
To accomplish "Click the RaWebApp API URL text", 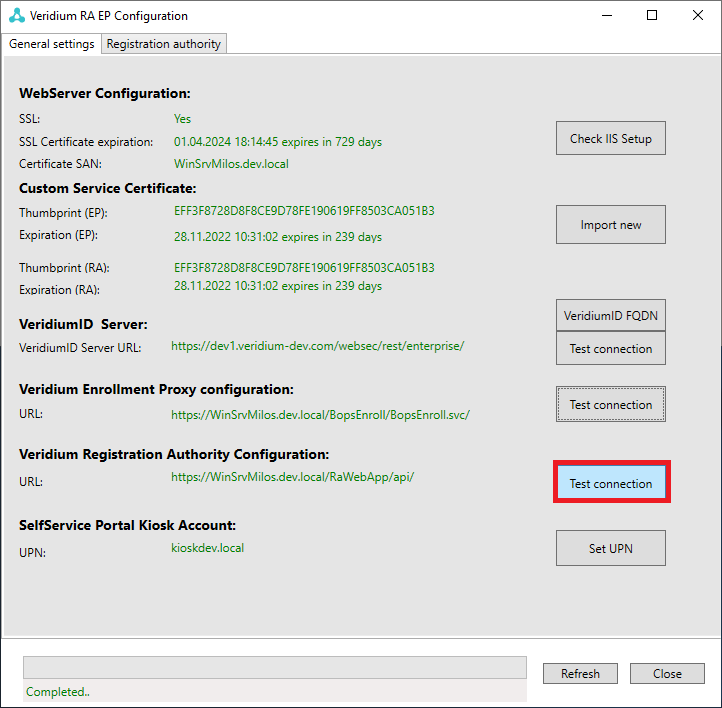I will pos(292,477).
